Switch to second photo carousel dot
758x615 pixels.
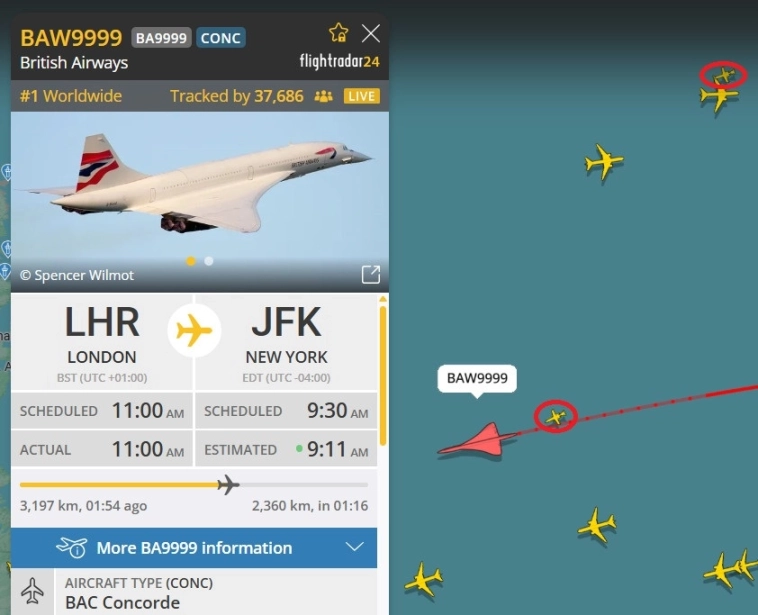click(209, 261)
